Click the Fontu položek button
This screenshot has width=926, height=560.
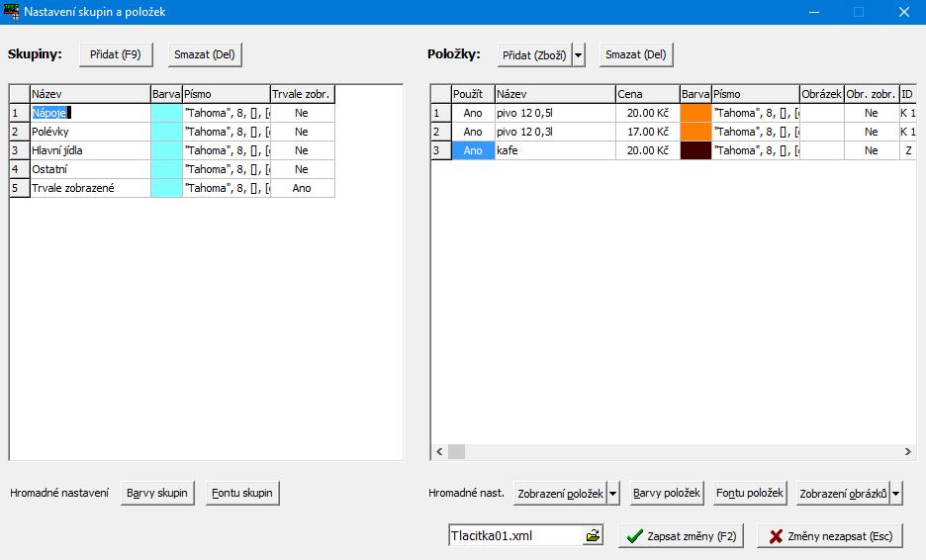pos(750,493)
